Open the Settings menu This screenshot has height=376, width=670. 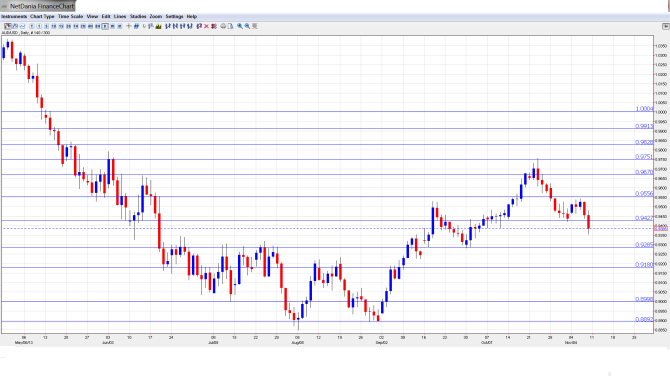(174, 17)
